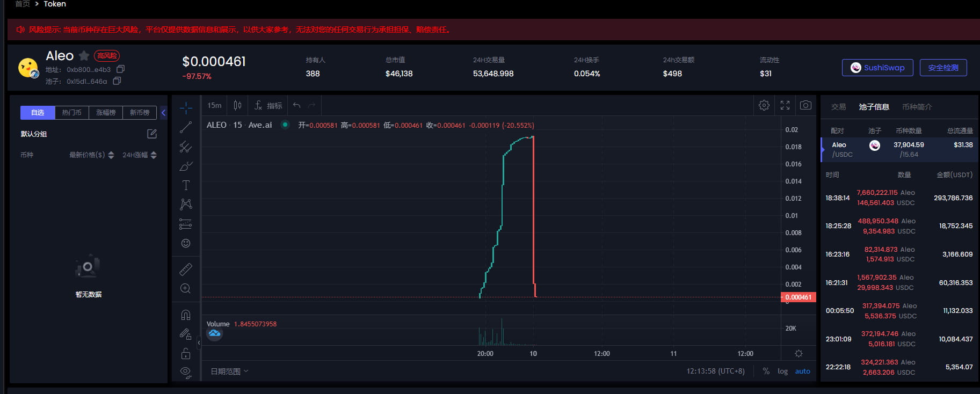This screenshot has height=394, width=980.
Task: Click the SushiSwap pool icon in table
Action: tap(875, 145)
